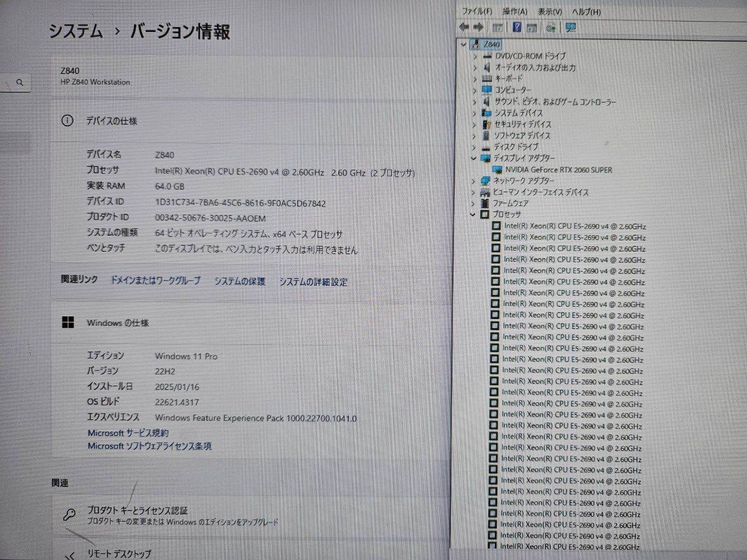Click the install date 2025/01/16
Screen dimensions: 747x560
177,387
